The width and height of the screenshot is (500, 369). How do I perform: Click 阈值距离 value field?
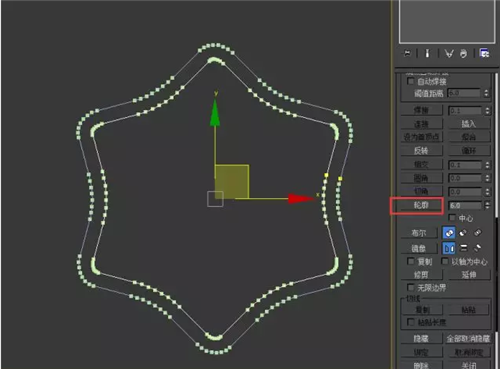click(464, 93)
